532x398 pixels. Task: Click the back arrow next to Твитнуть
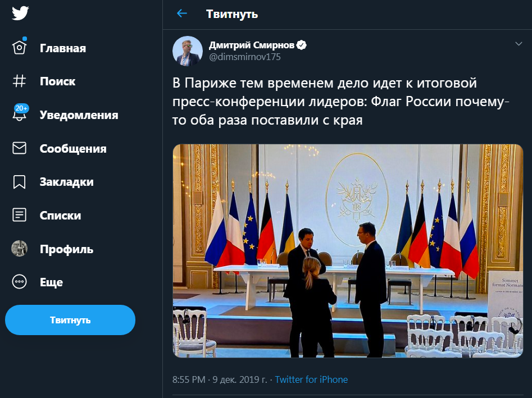(x=181, y=13)
